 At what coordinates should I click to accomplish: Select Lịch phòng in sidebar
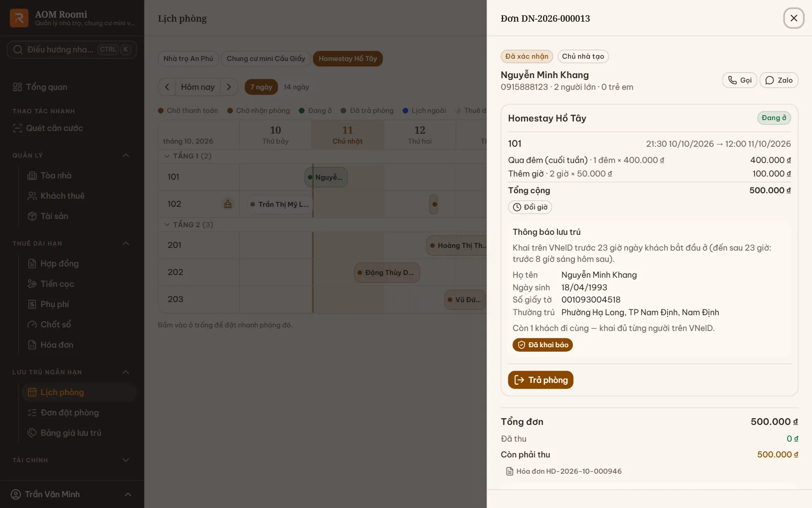click(79, 392)
